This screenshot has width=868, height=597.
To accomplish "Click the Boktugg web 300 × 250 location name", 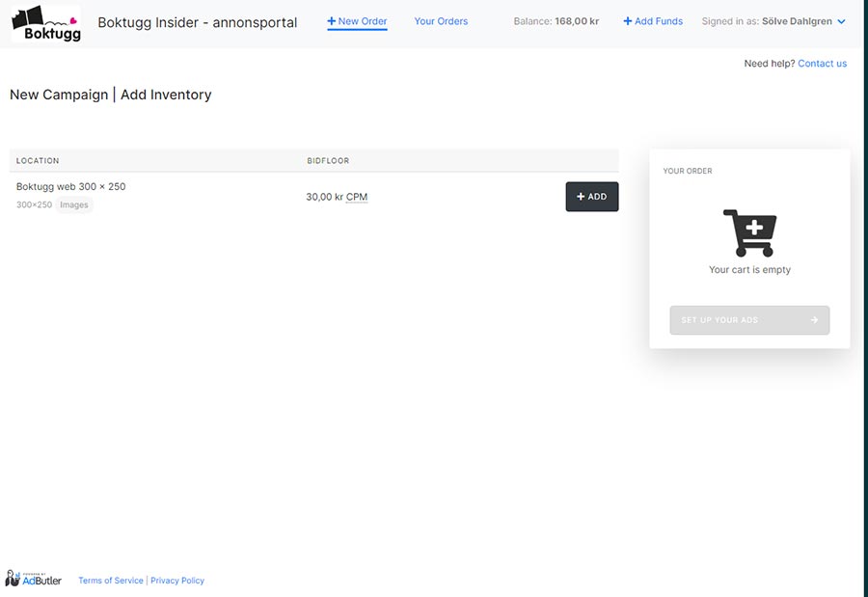I will 70,187.
